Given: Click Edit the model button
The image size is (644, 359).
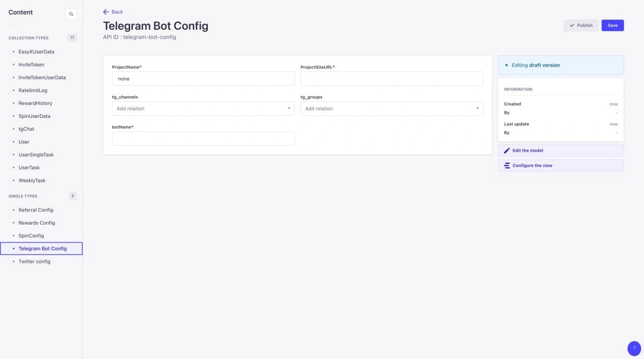Looking at the screenshot, I should click(x=560, y=151).
